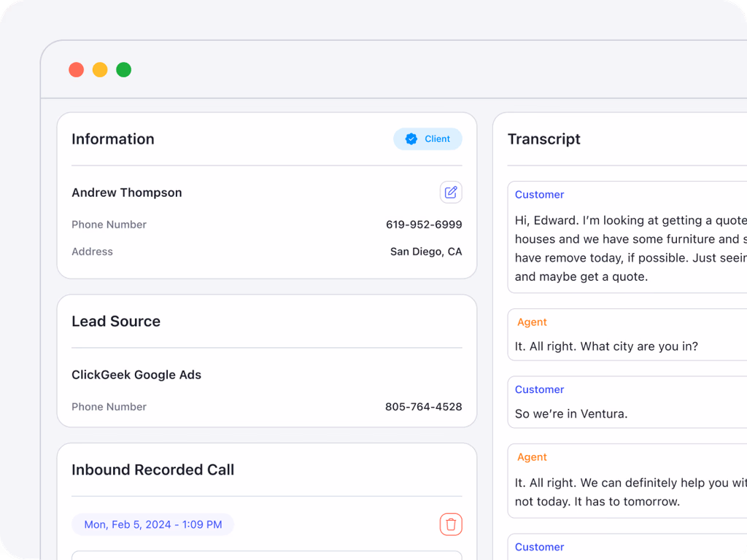Select the San Diego, CA address value
This screenshot has height=560, width=747.
coord(426,252)
